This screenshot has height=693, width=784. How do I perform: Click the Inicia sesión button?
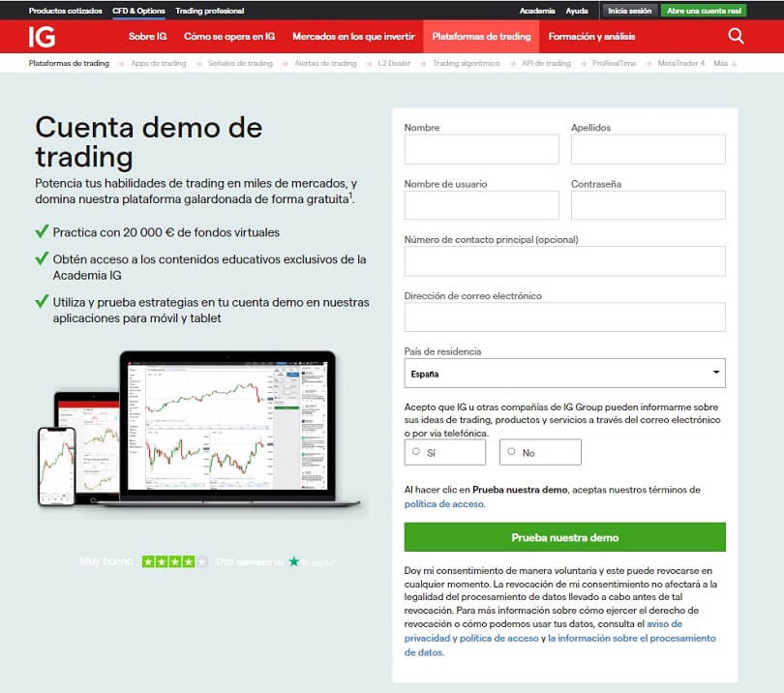tap(629, 11)
